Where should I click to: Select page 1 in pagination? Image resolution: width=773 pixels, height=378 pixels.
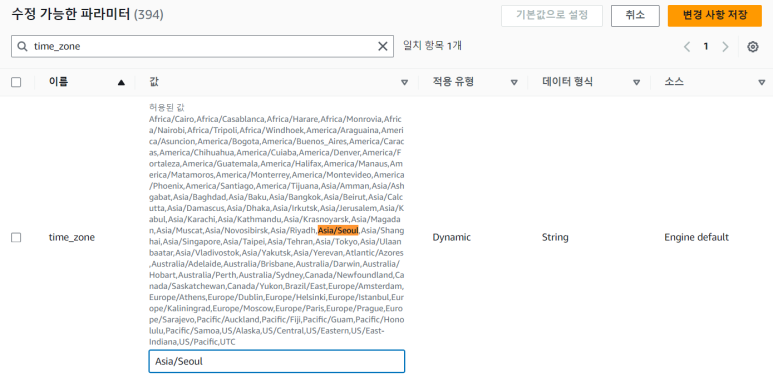(705, 47)
